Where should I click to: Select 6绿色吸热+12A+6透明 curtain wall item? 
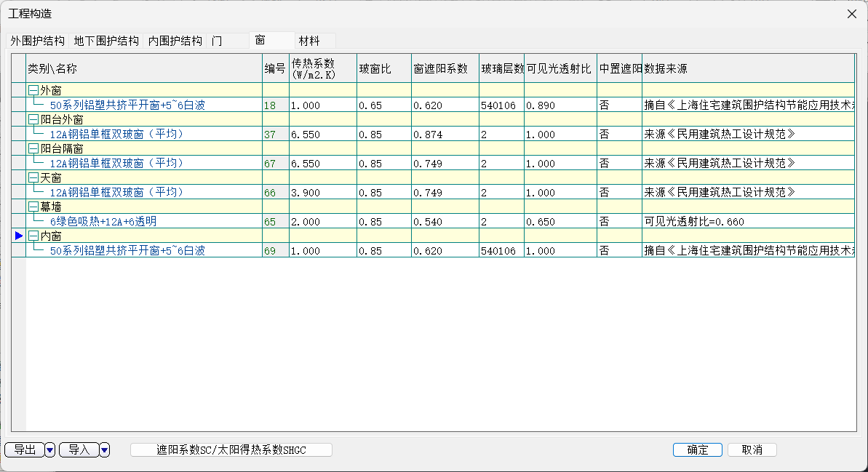coord(103,221)
